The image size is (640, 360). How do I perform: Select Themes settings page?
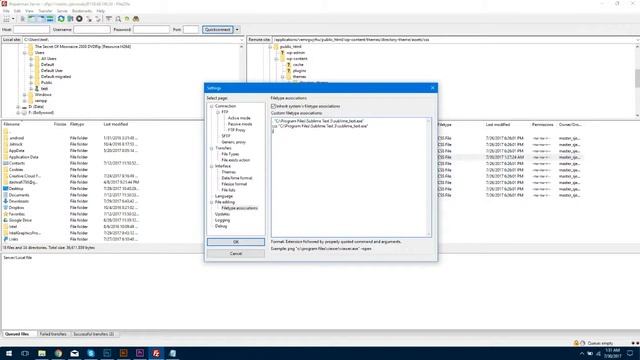(229, 172)
